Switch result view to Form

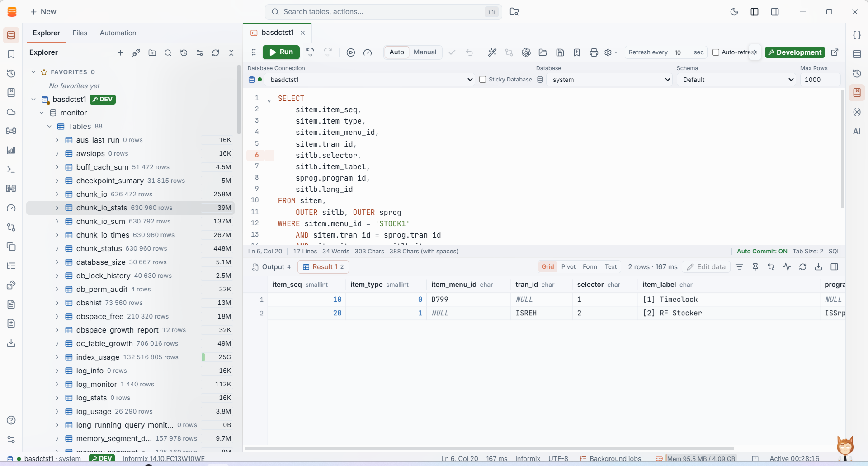click(x=590, y=267)
